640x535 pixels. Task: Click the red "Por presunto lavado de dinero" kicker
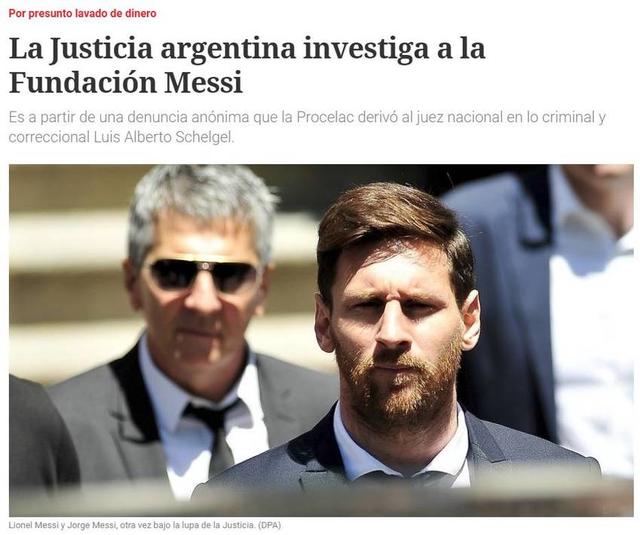(x=82, y=13)
